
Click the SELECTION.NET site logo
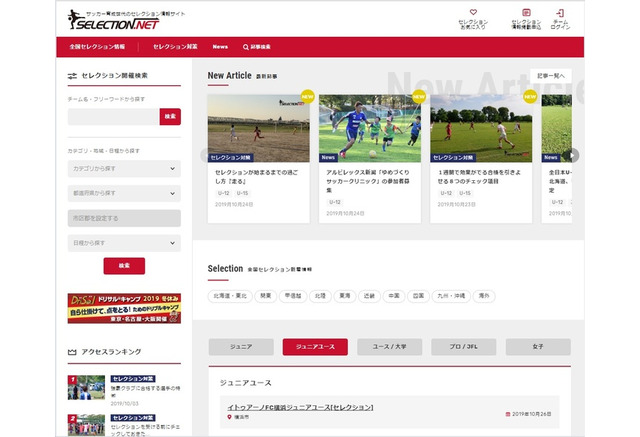[x=114, y=20]
